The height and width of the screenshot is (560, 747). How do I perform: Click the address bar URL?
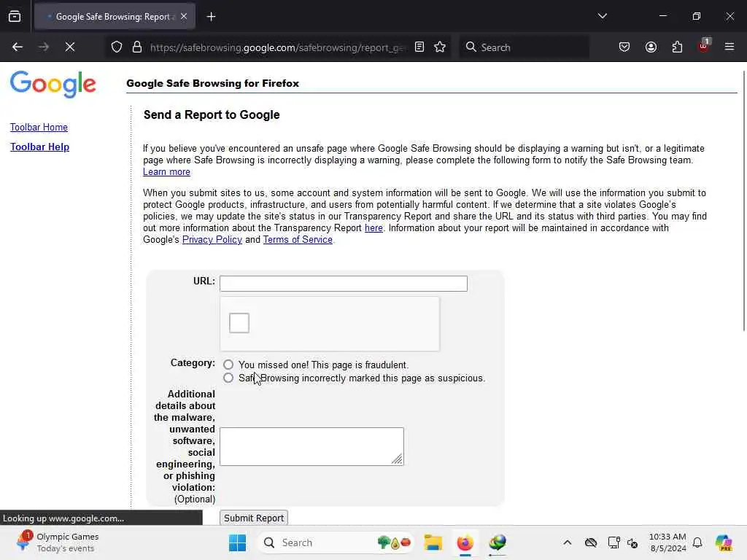[278, 47]
